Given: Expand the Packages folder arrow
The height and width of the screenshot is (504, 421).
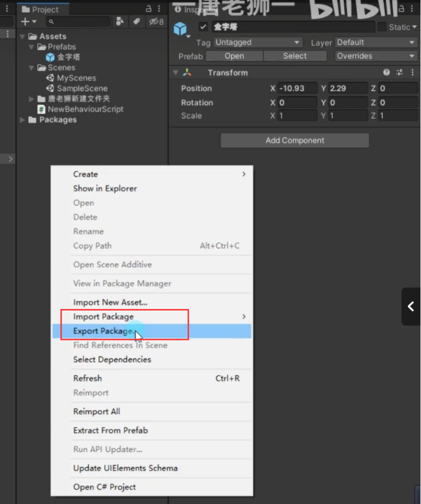Looking at the screenshot, I should click(22, 120).
